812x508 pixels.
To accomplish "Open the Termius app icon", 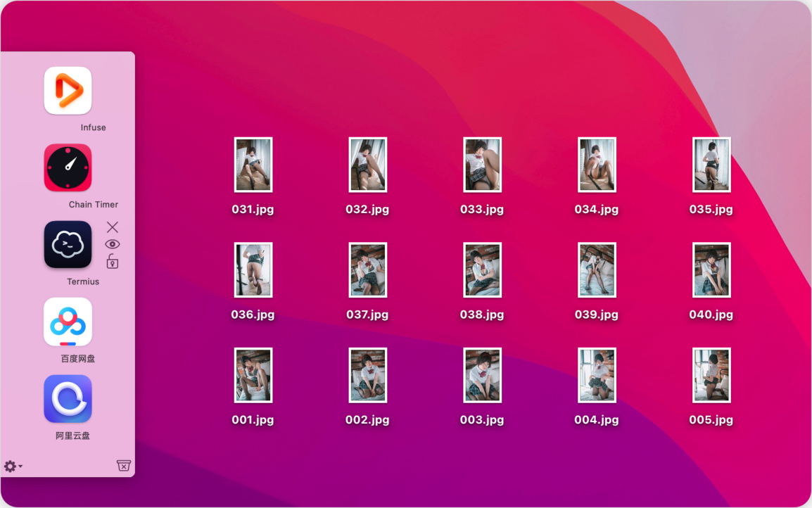I will [x=68, y=245].
